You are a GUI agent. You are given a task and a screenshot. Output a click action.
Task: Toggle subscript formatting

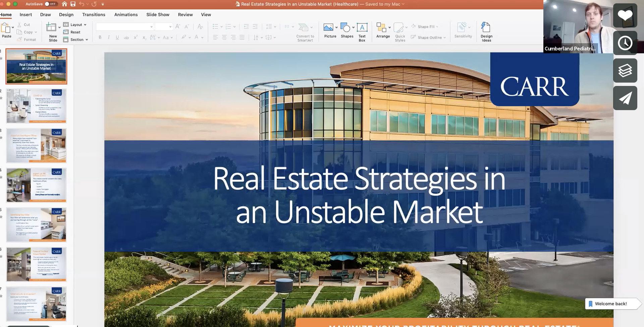click(x=144, y=37)
